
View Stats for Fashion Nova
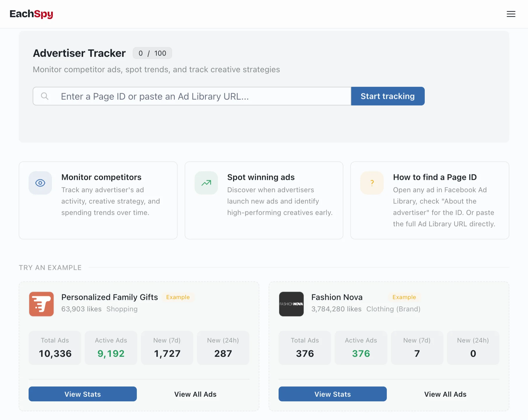pyautogui.click(x=333, y=394)
